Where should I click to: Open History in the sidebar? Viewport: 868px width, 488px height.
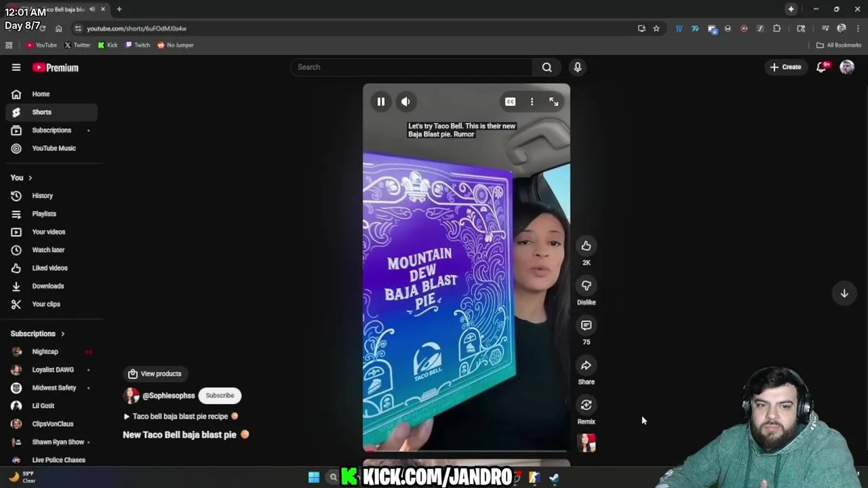coord(52,196)
